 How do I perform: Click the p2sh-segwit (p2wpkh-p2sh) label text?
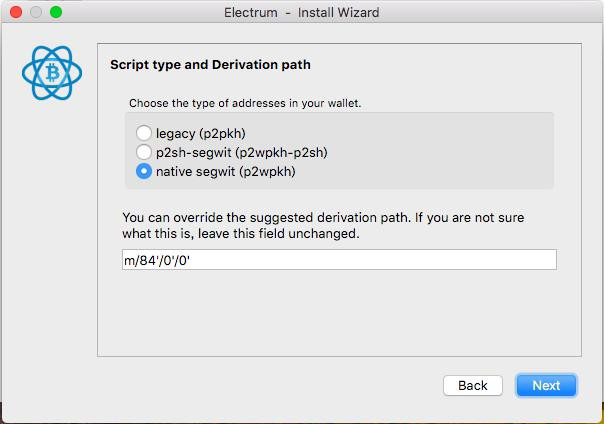point(242,153)
